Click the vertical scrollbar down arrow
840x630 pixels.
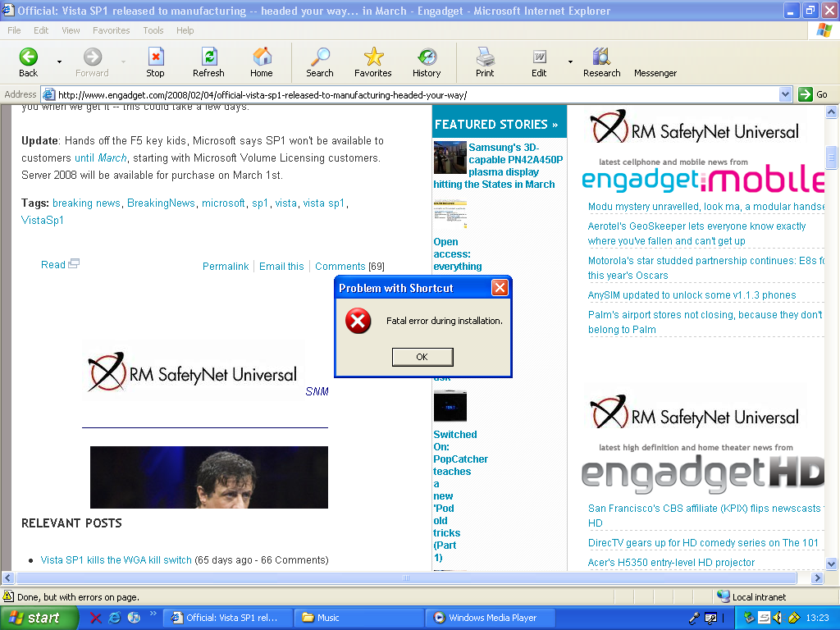click(832, 564)
